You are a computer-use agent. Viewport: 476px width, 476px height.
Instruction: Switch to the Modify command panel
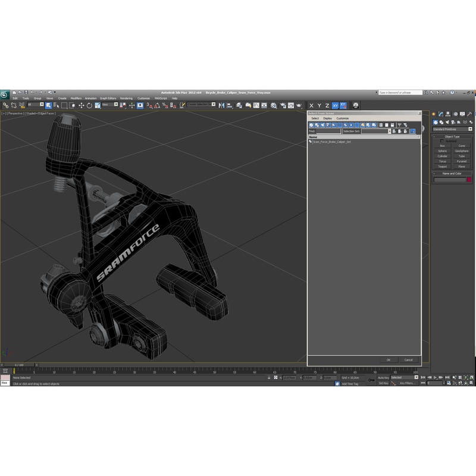pyautogui.click(x=440, y=114)
